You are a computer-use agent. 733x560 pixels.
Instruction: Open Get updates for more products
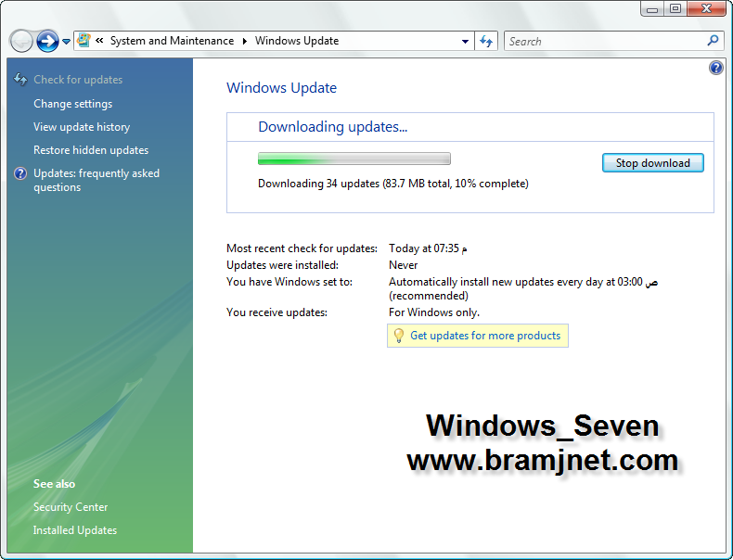485,336
